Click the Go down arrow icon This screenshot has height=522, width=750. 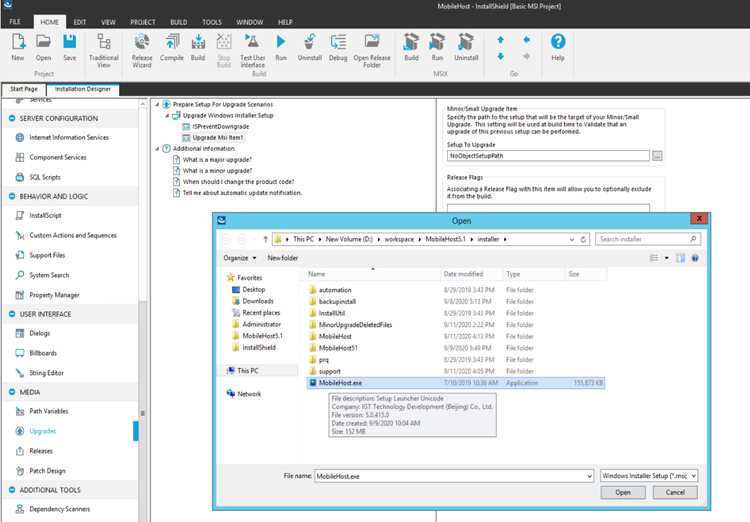(500, 56)
